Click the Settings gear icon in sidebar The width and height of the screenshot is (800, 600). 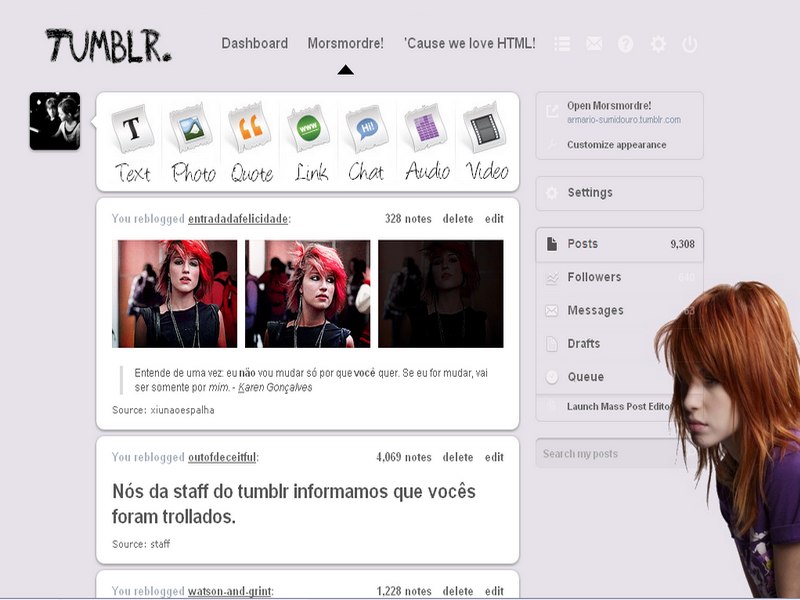552,193
